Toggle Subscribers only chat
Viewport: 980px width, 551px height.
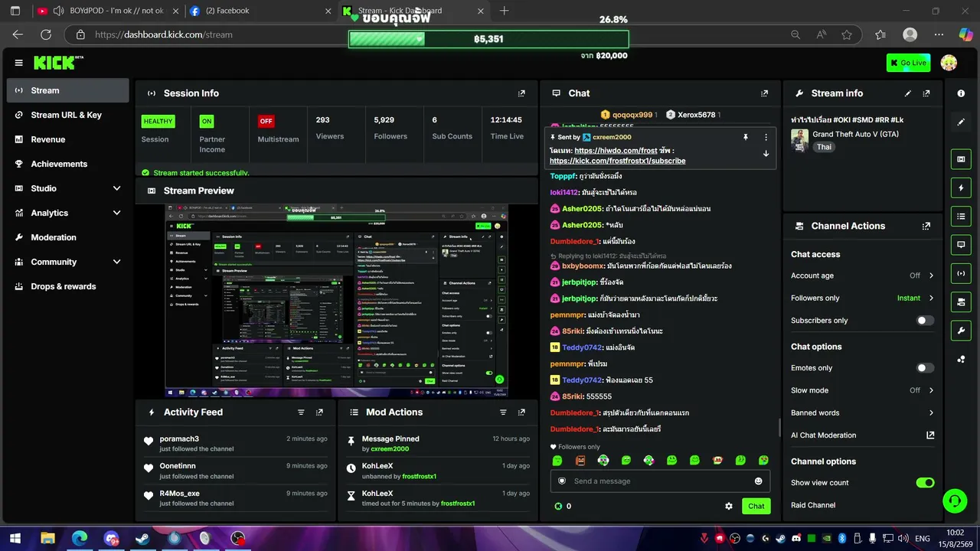[925, 321]
